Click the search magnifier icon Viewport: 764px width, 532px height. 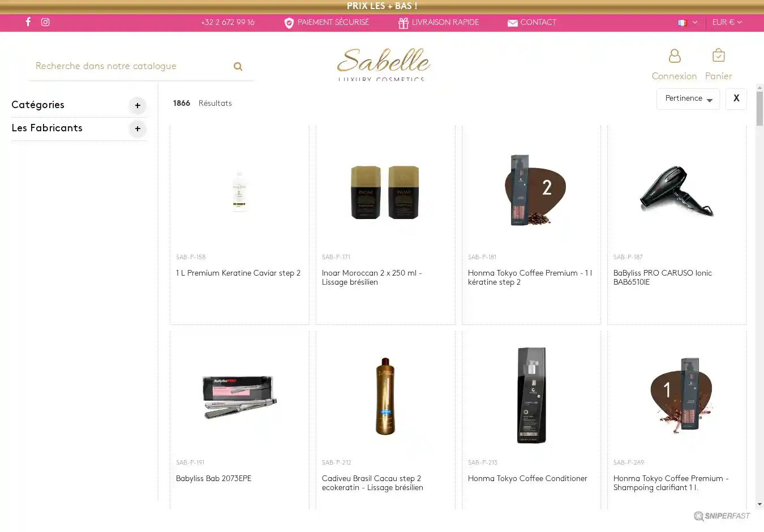[238, 67]
